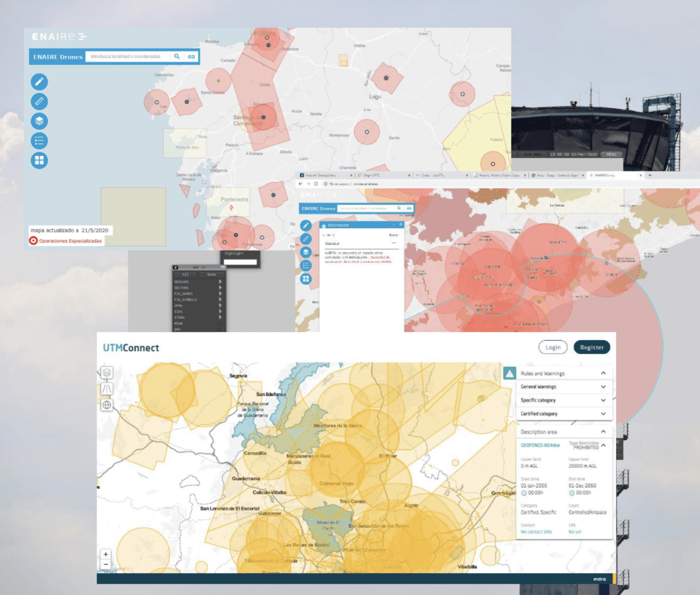Zoom in with the UTMConnect plus button
The height and width of the screenshot is (595, 700).
coord(106,555)
